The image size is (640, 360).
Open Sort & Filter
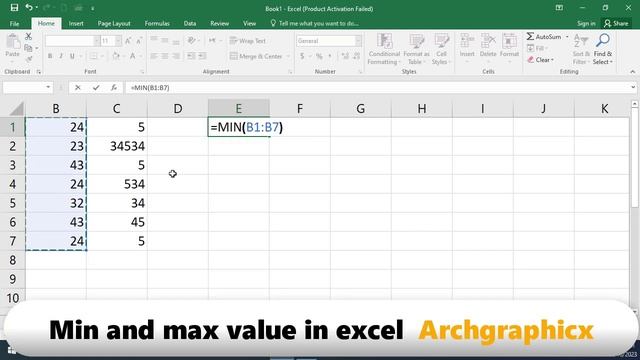click(581, 49)
